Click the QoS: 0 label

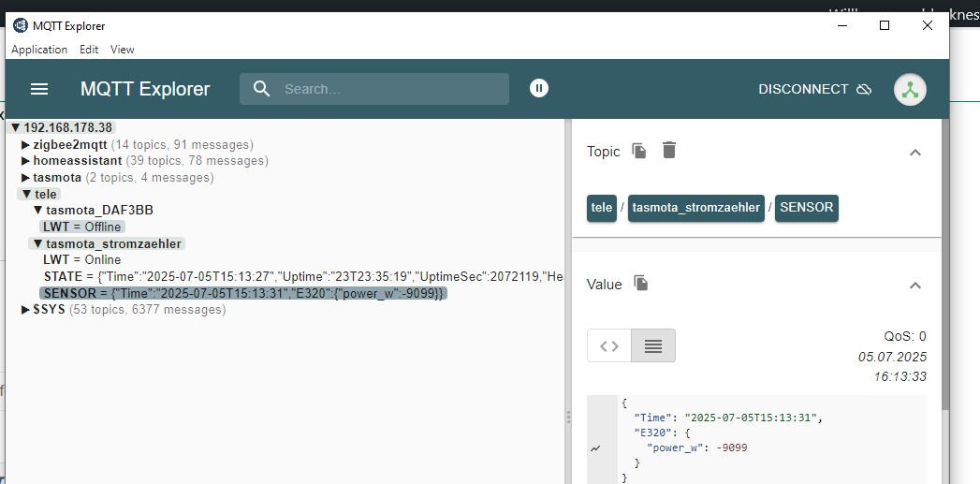click(x=905, y=337)
